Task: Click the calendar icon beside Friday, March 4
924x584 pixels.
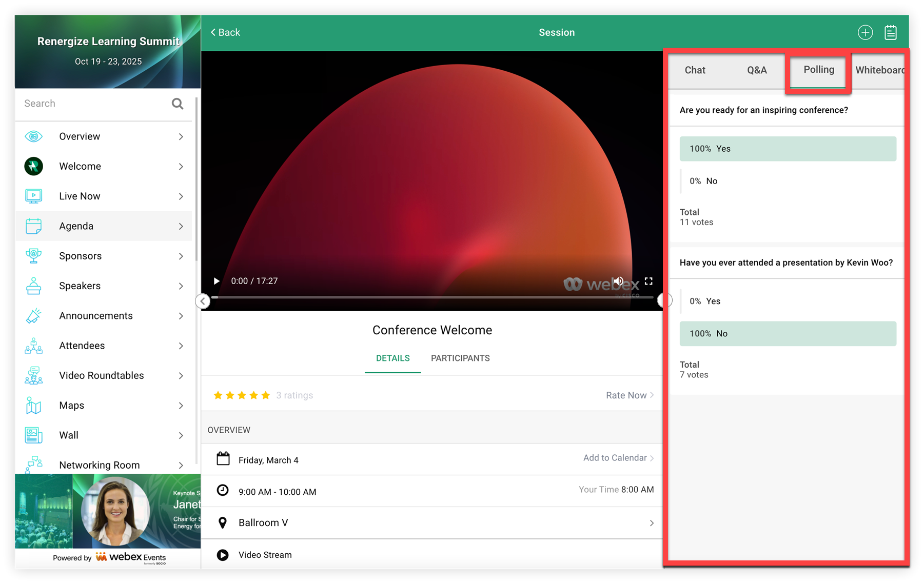Action: 223,458
